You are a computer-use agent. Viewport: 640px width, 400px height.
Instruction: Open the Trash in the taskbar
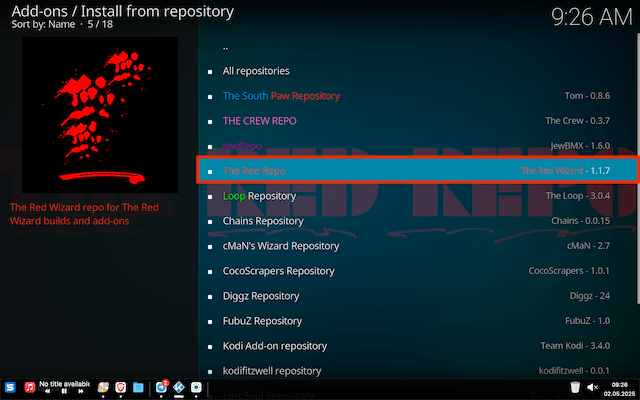(575, 387)
